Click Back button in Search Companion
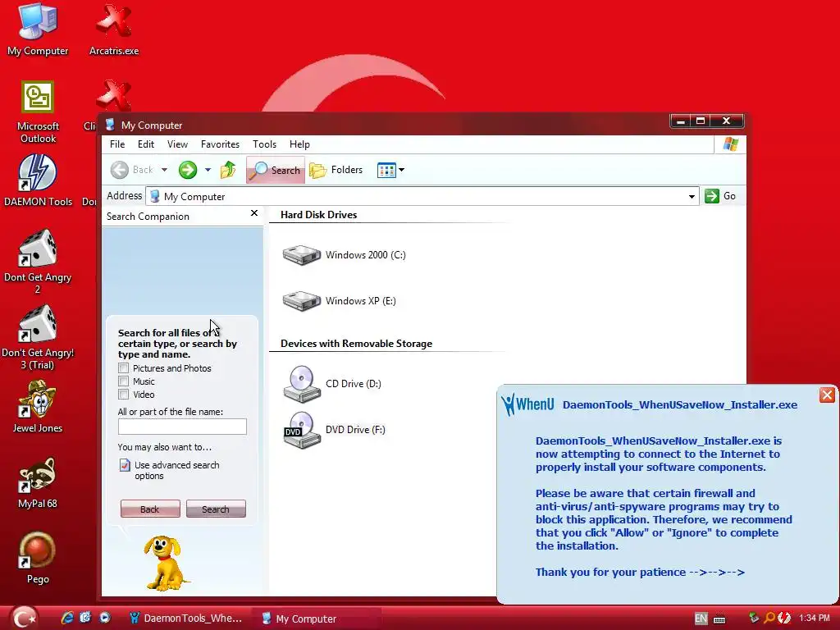840x630 pixels. click(x=150, y=509)
